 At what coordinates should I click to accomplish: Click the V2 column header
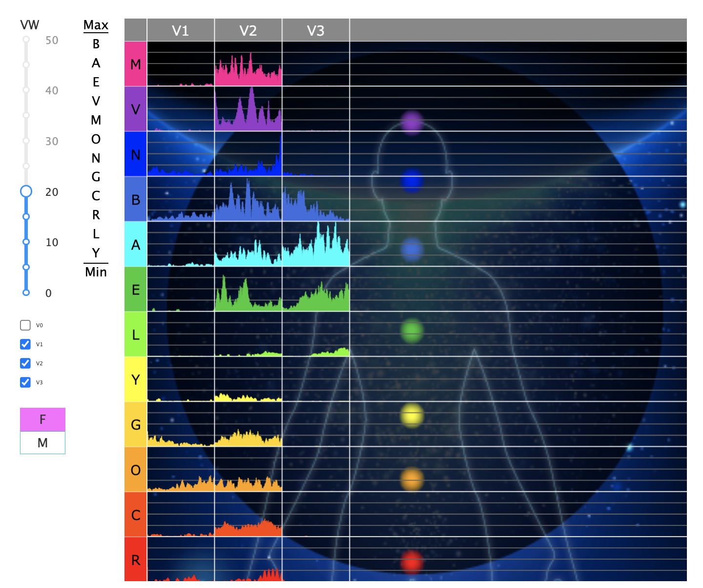pyautogui.click(x=248, y=31)
